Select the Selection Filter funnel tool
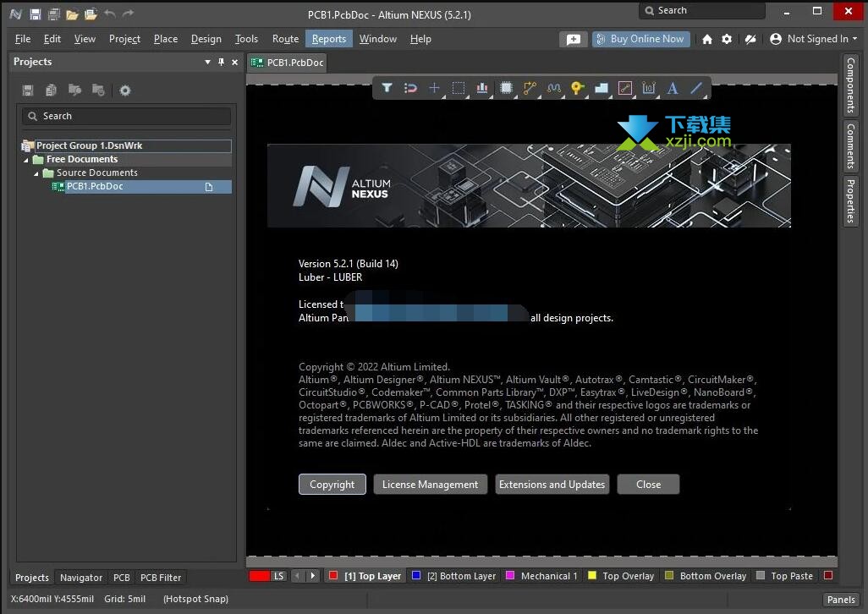Screen dimensions: 868x614 point(387,88)
